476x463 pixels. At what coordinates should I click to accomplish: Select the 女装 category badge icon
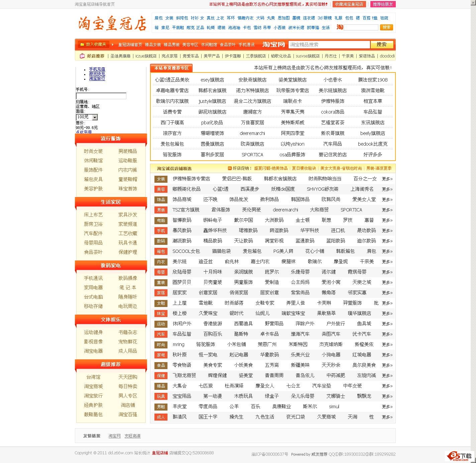161,179
